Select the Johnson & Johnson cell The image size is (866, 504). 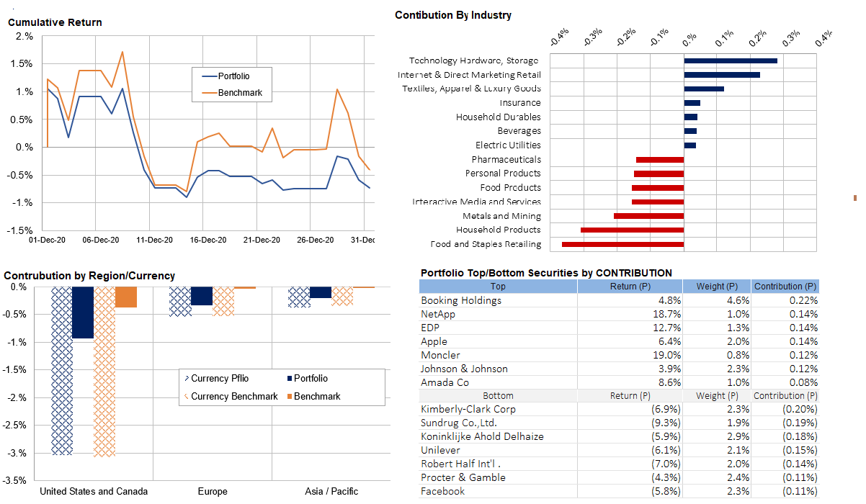tap(464, 369)
